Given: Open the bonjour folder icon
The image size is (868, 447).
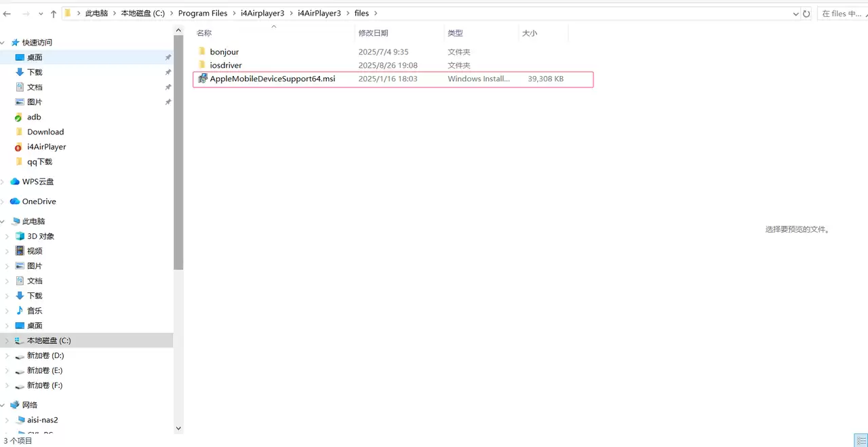Looking at the screenshot, I should 201,52.
